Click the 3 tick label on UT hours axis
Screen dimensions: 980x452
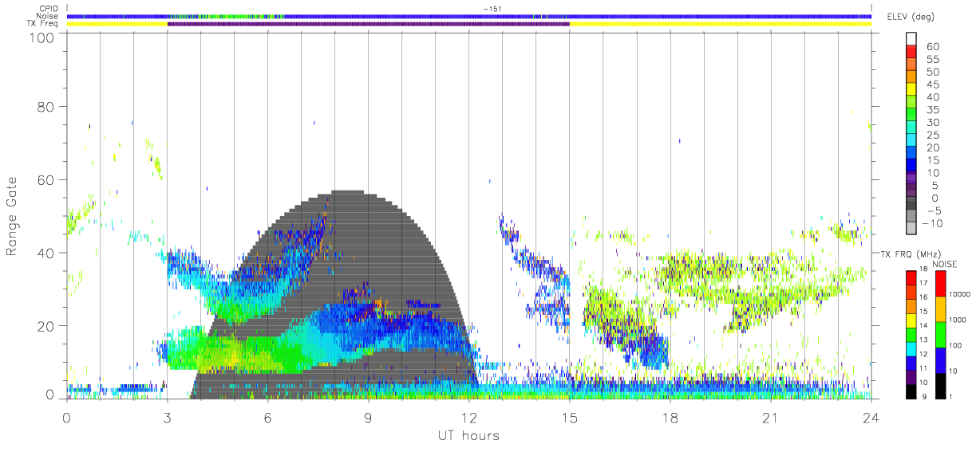pyautogui.click(x=167, y=418)
